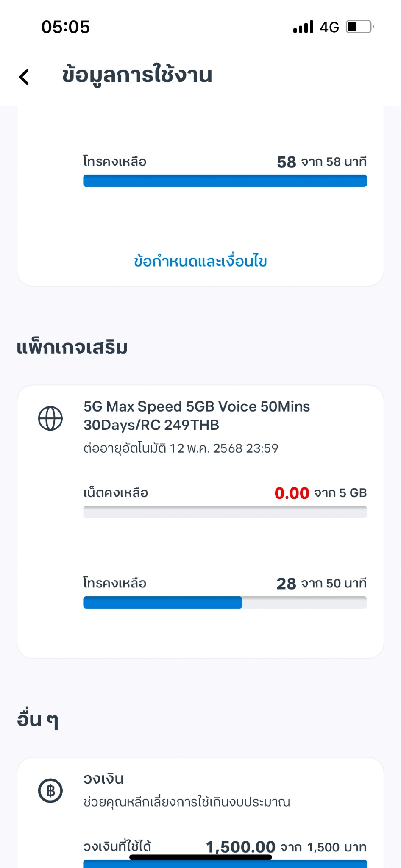This screenshot has height=868, width=401.
Task: Tap the full 58-minute call progress bar
Action: point(225,181)
